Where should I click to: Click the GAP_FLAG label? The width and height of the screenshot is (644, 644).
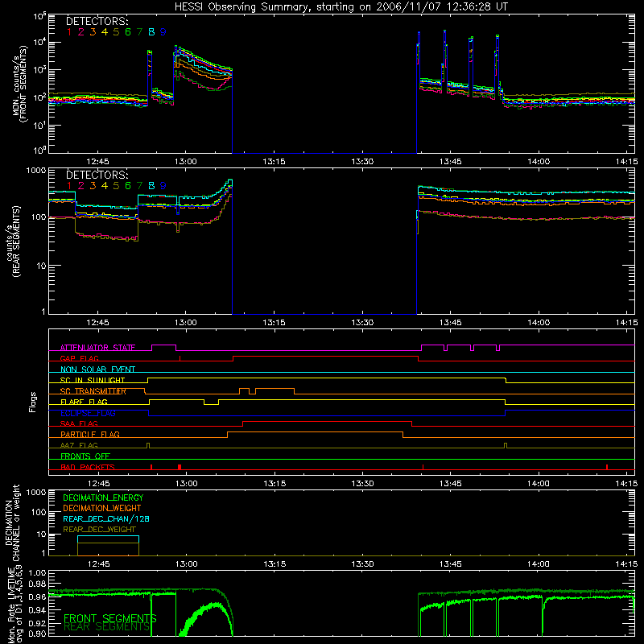coord(79,358)
